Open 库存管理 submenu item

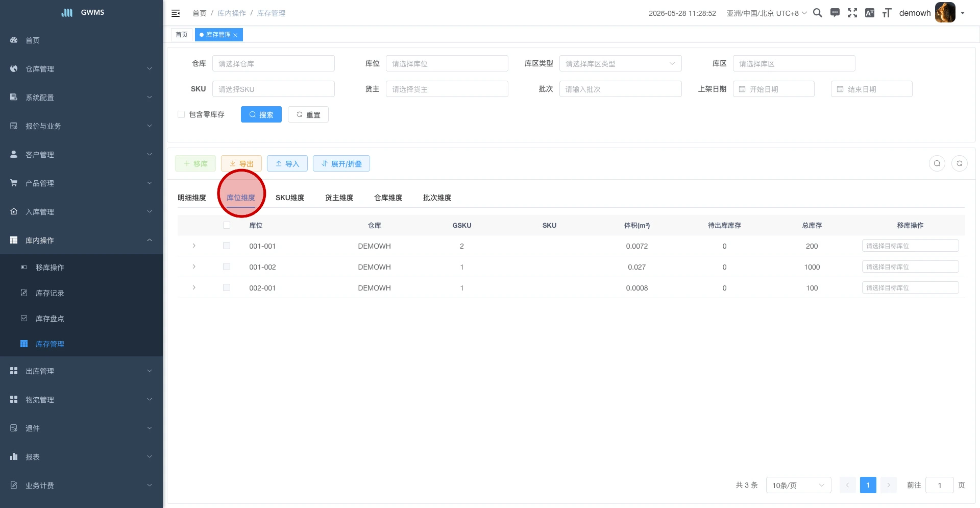coord(82,344)
